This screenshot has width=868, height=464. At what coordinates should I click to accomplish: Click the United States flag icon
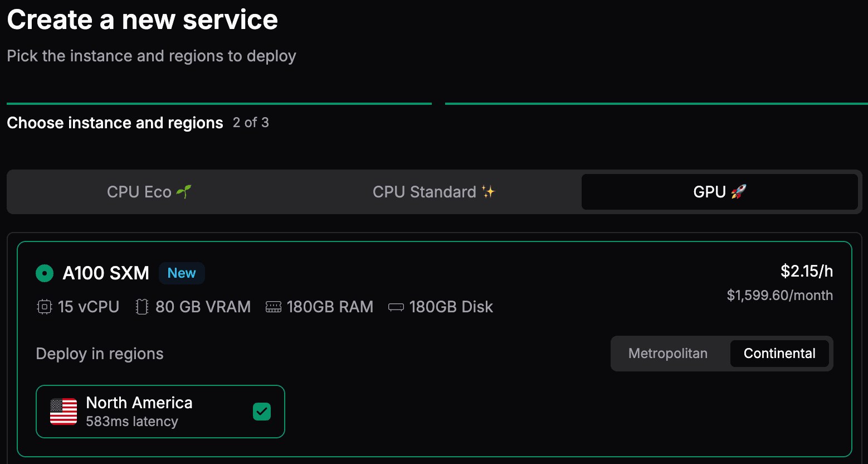64,412
